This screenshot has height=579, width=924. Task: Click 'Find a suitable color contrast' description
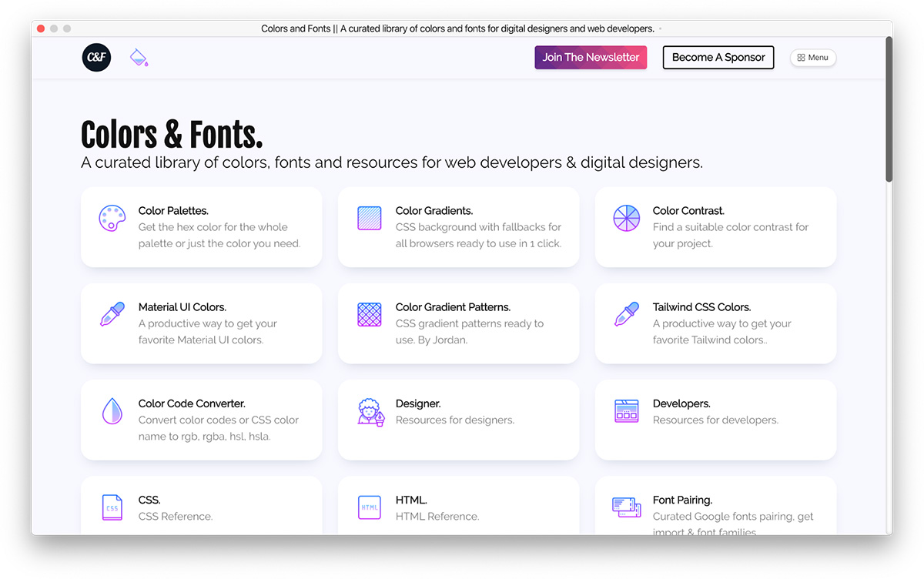(731, 236)
